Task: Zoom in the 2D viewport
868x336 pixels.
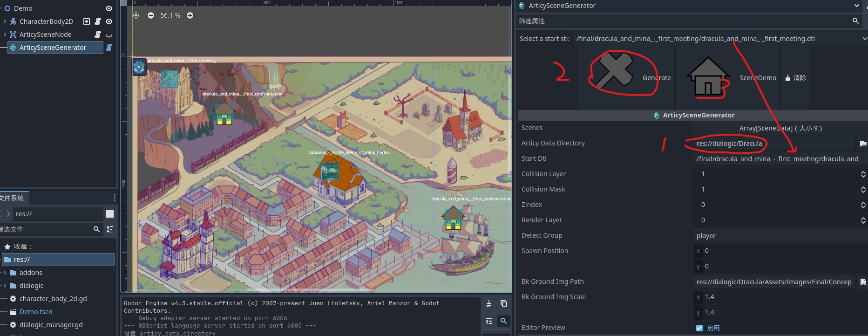Action: click(x=190, y=15)
